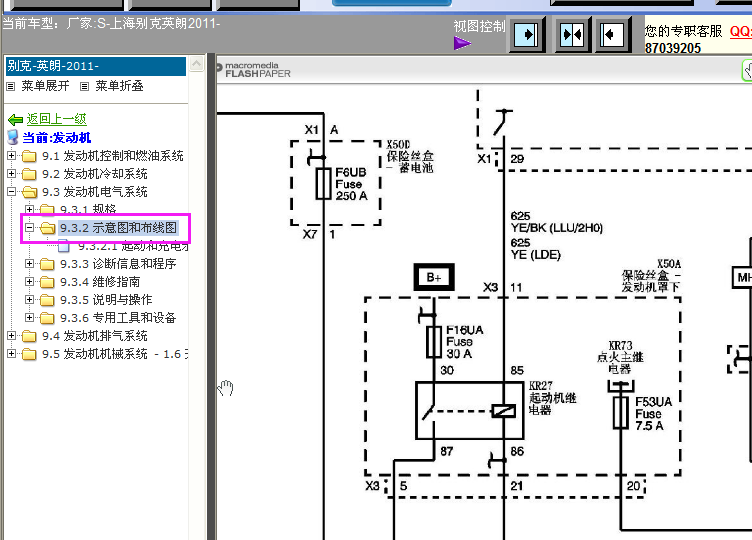Select 9.4 发动机排气系统 label
752x540 pixels.
tap(94, 336)
